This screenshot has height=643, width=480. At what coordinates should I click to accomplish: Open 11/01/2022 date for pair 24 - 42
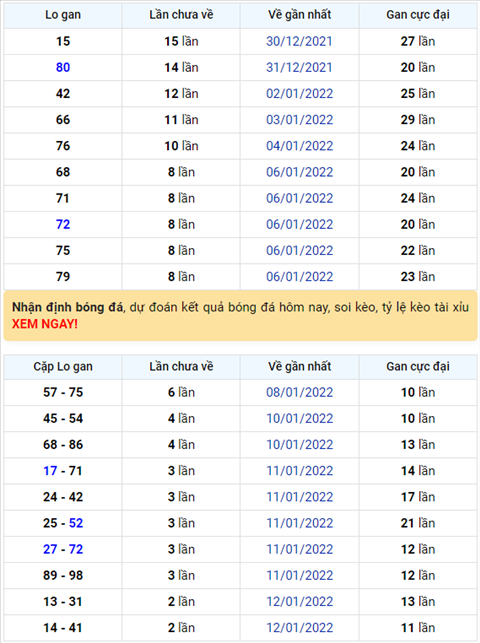coord(299,497)
